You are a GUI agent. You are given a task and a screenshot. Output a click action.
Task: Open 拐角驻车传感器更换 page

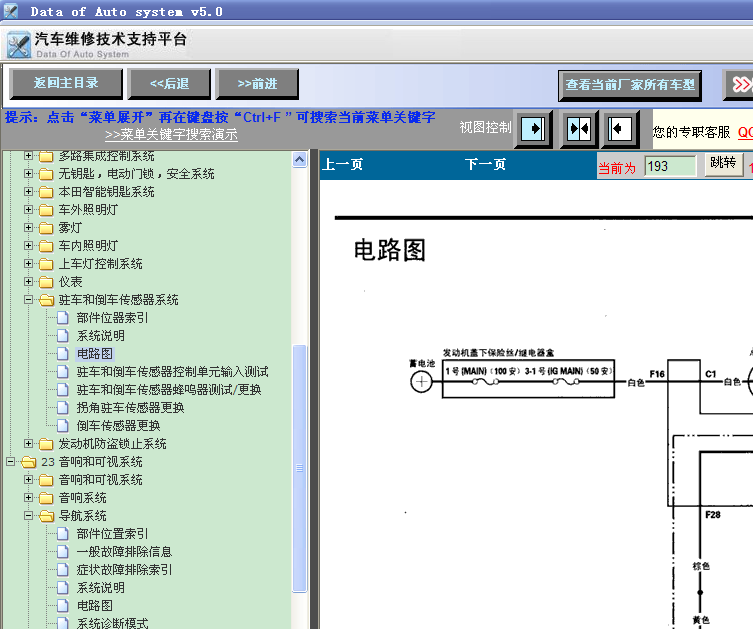pyautogui.click(x=130, y=408)
